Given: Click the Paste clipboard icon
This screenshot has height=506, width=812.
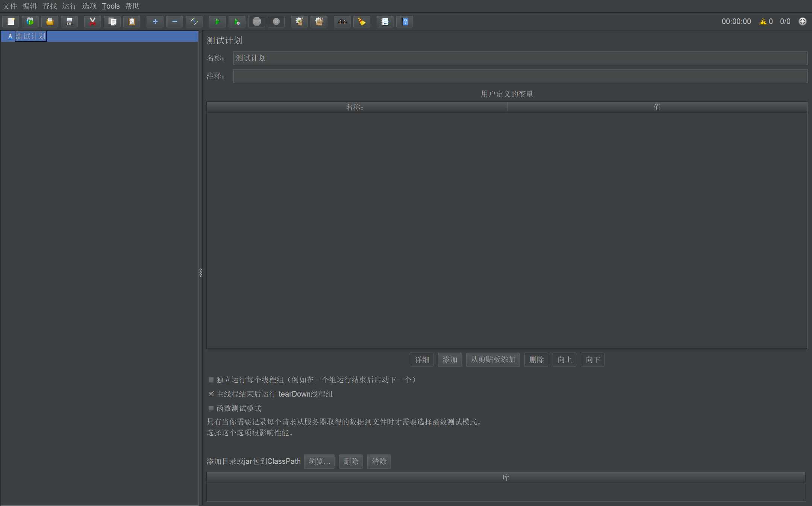Looking at the screenshot, I should [x=132, y=21].
